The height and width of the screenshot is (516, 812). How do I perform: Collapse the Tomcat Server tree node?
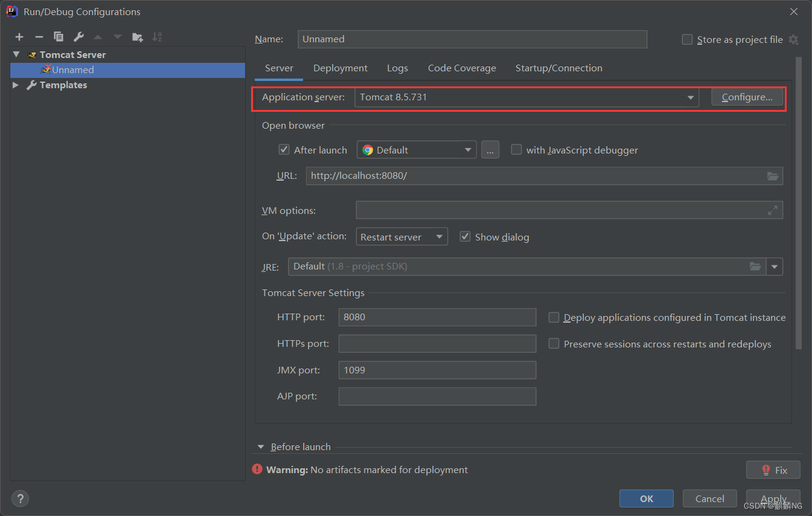click(17, 54)
